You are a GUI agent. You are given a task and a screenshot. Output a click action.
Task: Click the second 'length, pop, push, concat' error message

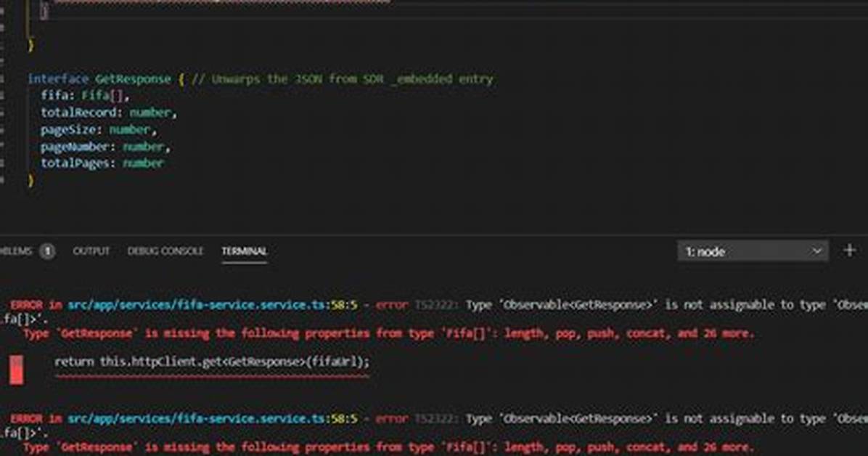(x=388, y=447)
